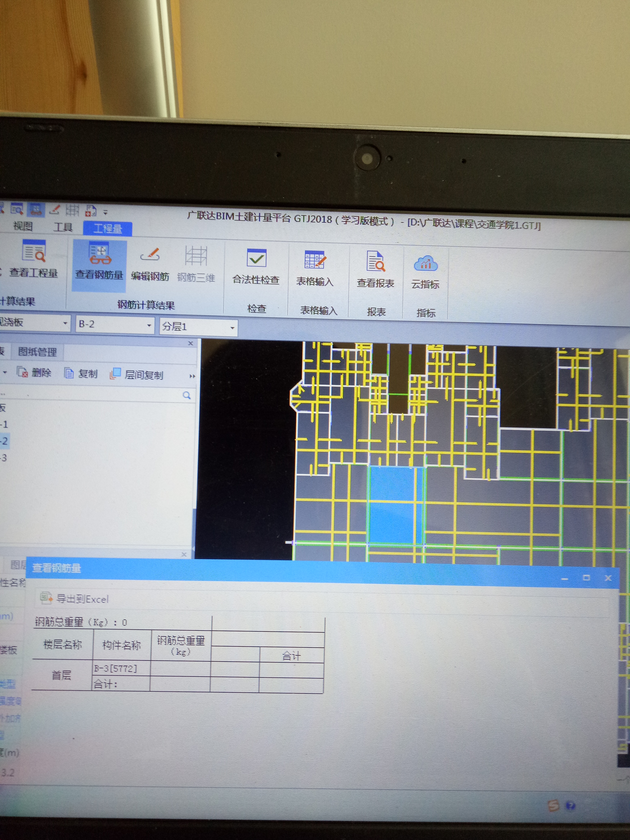Image resolution: width=630 pixels, height=840 pixels.
Task: Click 导出到Excel in rebar dialog
Action: coord(75,598)
